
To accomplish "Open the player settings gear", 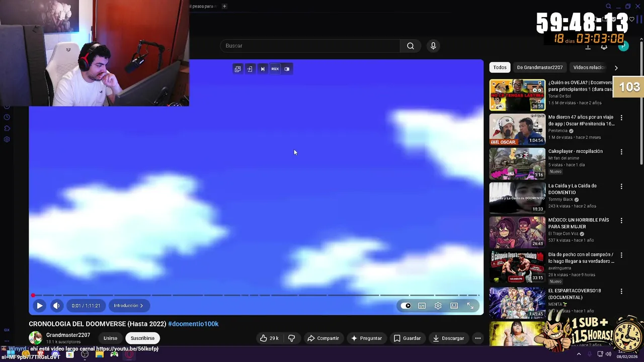I will tap(438, 306).
